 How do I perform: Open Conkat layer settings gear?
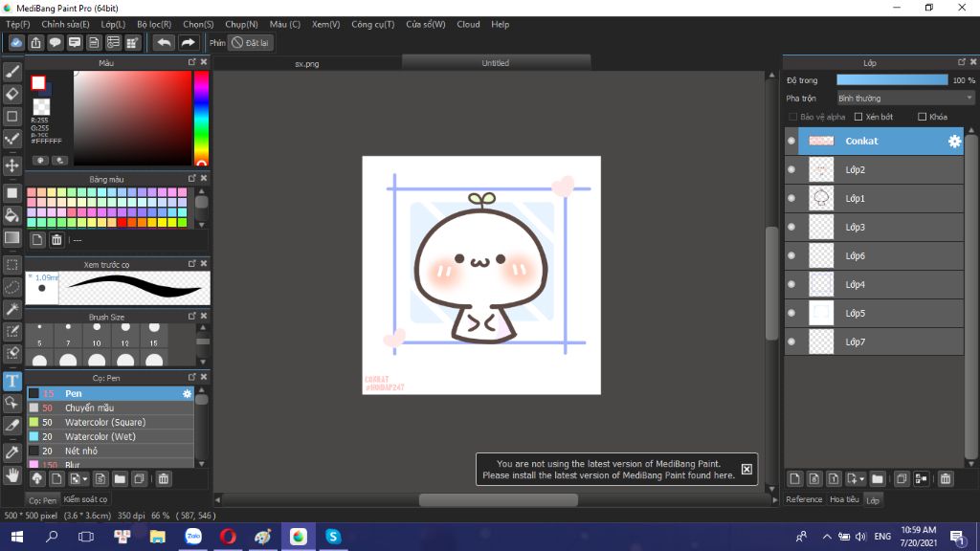click(954, 142)
